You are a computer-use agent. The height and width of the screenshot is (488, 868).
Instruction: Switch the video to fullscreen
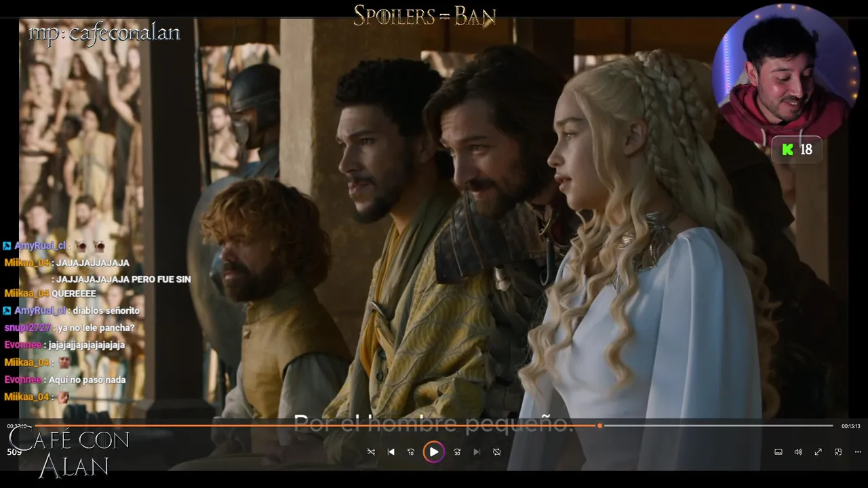818,452
